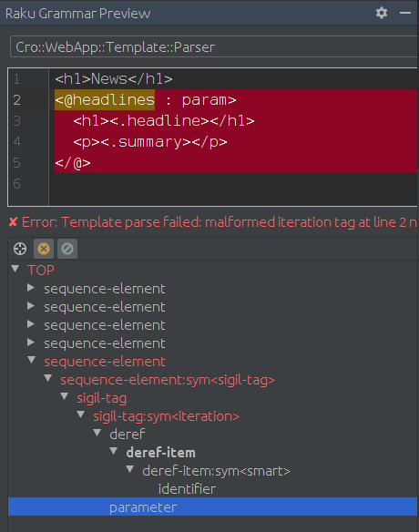Collapse the sigil-tag node arrow

pos(64,396)
